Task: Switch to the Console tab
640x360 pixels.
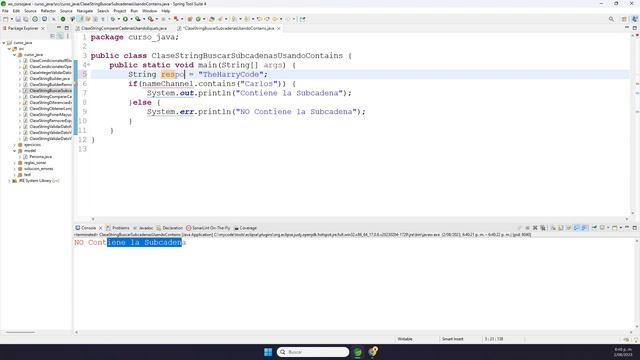Action: (88, 228)
